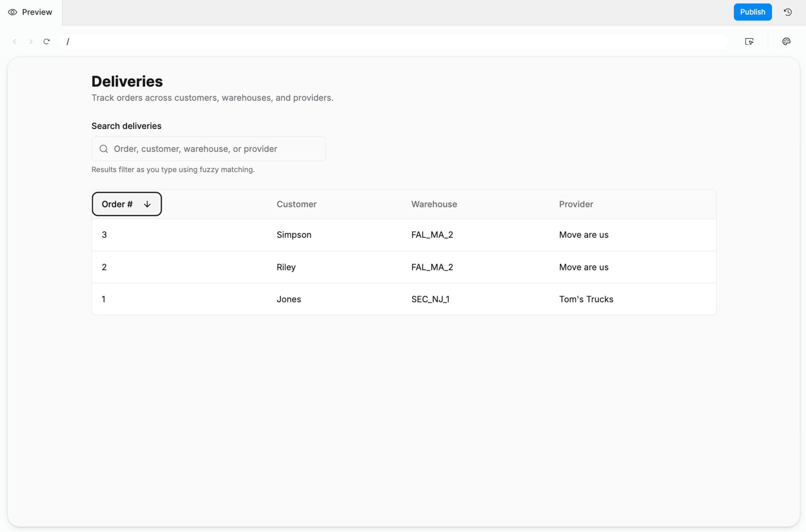Viewport: 806px width, 532px height.
Task: Click the fuzzy matching hint text
Action: (x=173, y=170)
